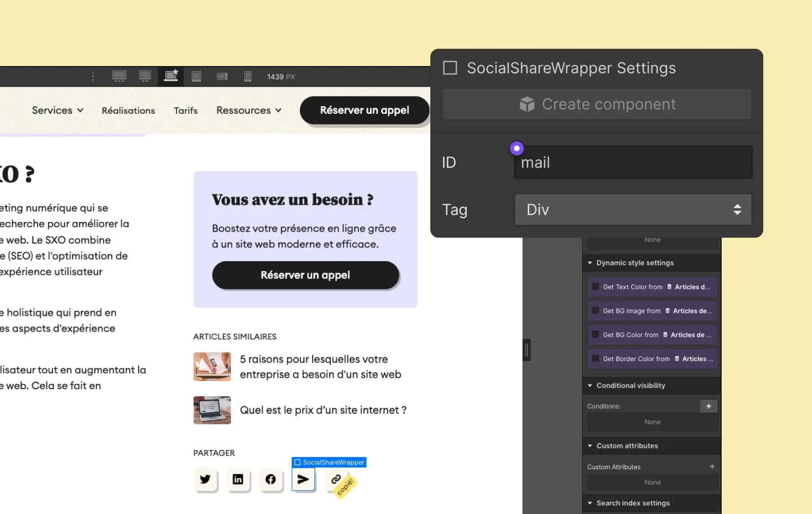Open the Tag Div dropdown
Image resolution: width=812 pixels, height=514 pixels.
coord(633,209)
